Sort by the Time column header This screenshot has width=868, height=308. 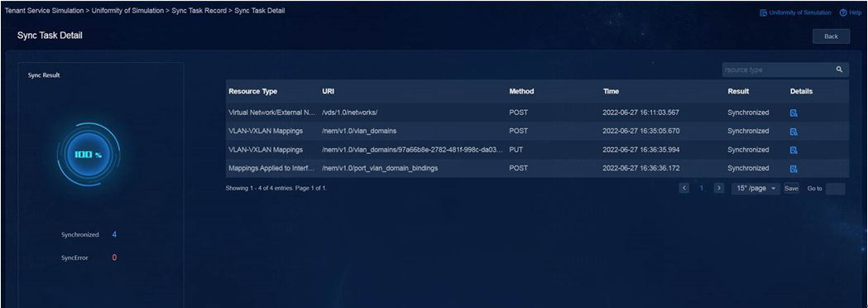pyautogui.click(x=611, y=91)
